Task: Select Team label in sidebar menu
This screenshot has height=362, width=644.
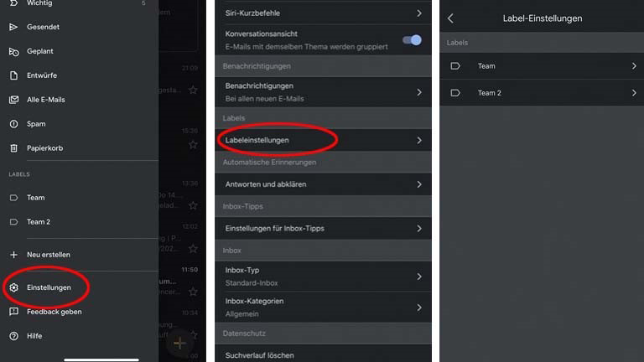Action: (x=36, y=198)
